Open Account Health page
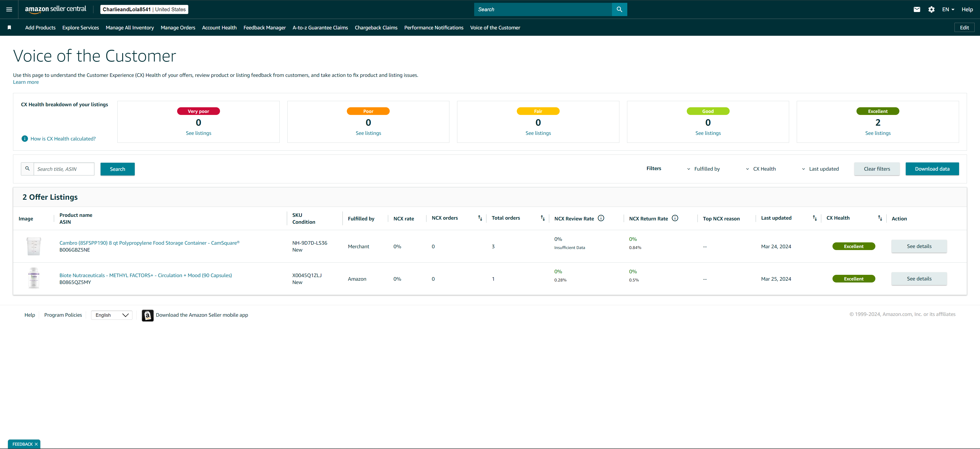Screen dimensions: 980x449 pos(219,28)
